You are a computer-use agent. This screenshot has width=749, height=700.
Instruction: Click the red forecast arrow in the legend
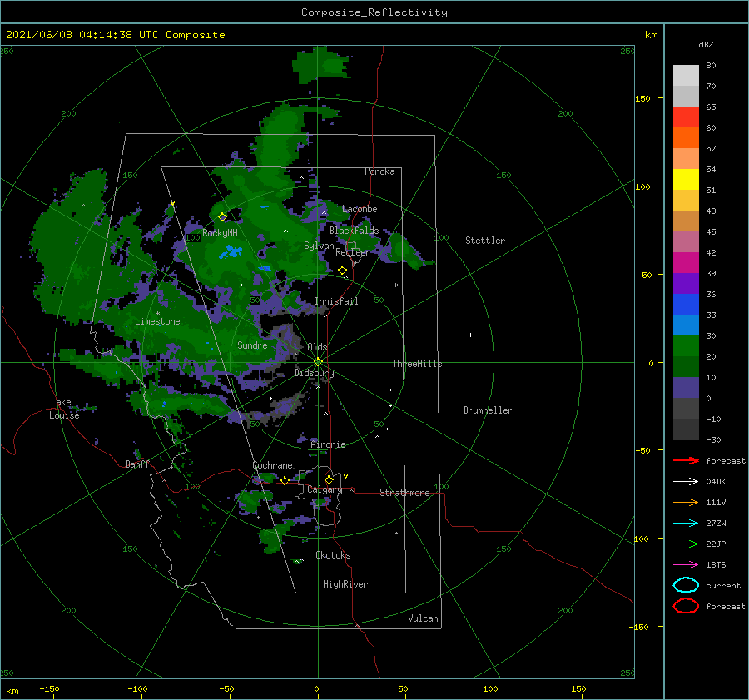point(686,460)
